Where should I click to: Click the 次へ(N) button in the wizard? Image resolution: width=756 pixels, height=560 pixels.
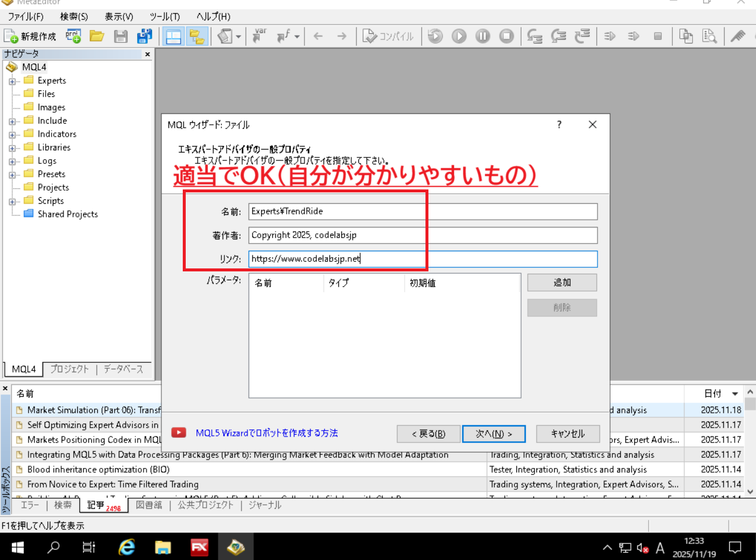[494, 434]
